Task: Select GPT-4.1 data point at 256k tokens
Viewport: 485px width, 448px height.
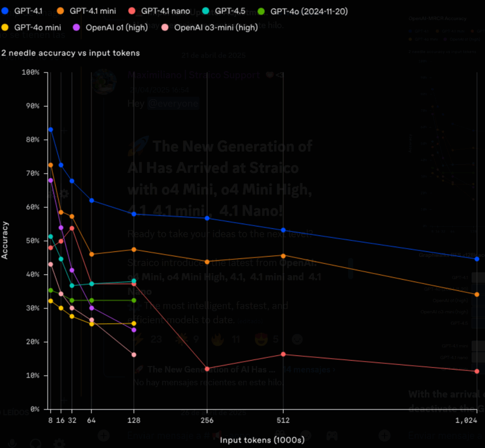Action: [207, 218]
